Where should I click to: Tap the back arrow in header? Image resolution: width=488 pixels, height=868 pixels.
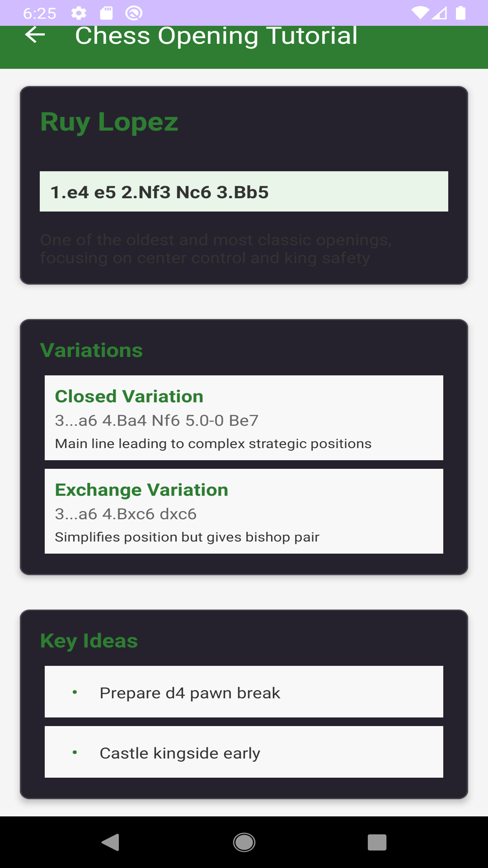tap(35, 35)
